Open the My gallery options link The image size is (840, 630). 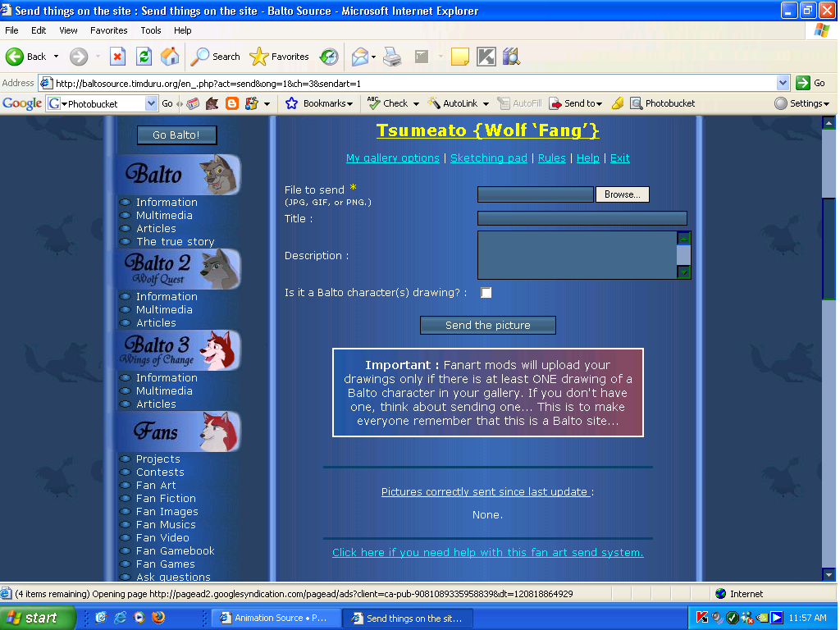393,158
